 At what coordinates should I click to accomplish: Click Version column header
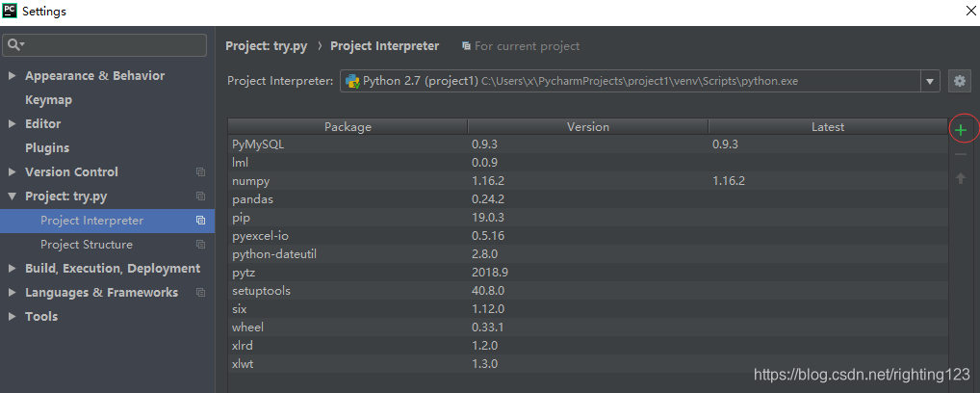(587, 126)
